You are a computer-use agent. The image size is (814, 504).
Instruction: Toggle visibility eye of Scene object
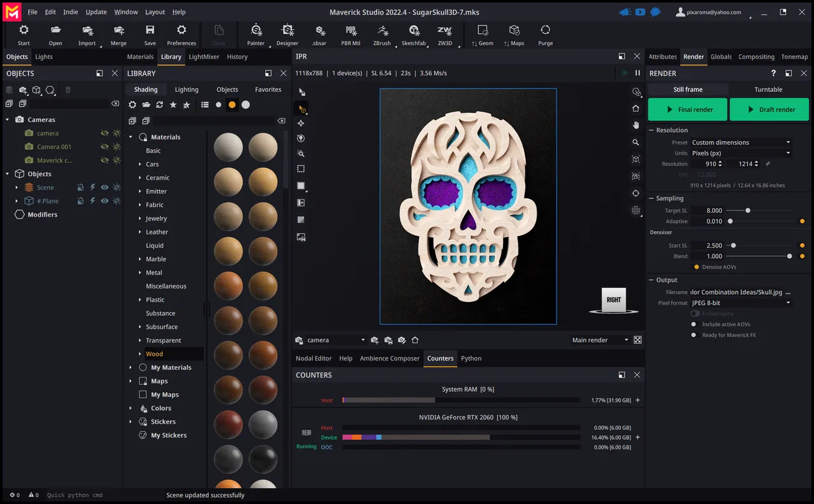pos(104,187)
